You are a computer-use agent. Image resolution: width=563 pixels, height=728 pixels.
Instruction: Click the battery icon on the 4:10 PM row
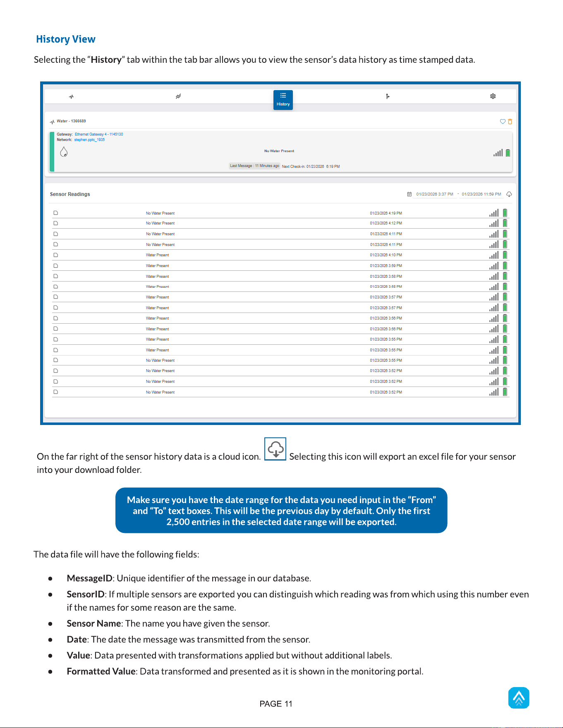tap(505, 255)
